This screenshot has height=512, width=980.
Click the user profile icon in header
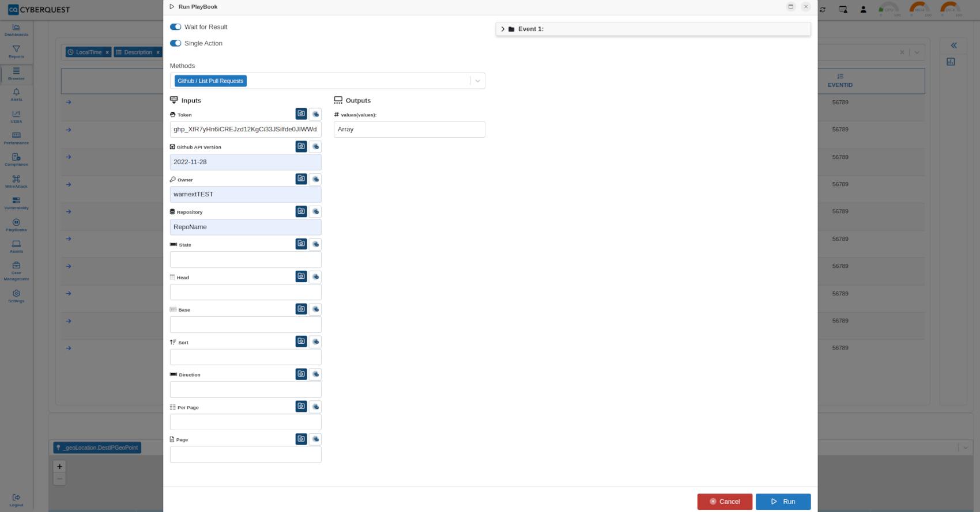[x=863, y=9]
